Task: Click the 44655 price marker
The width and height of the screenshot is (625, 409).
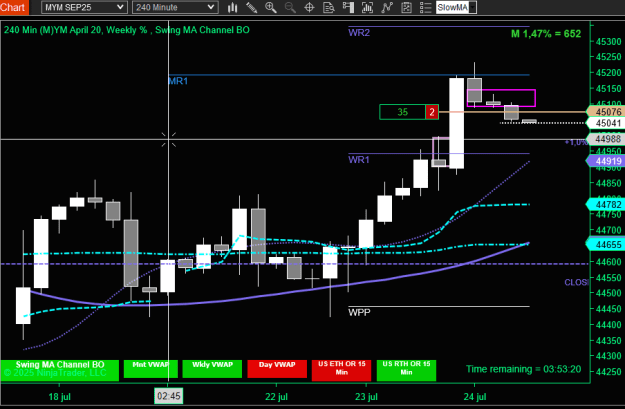Action: coord(606,245)
